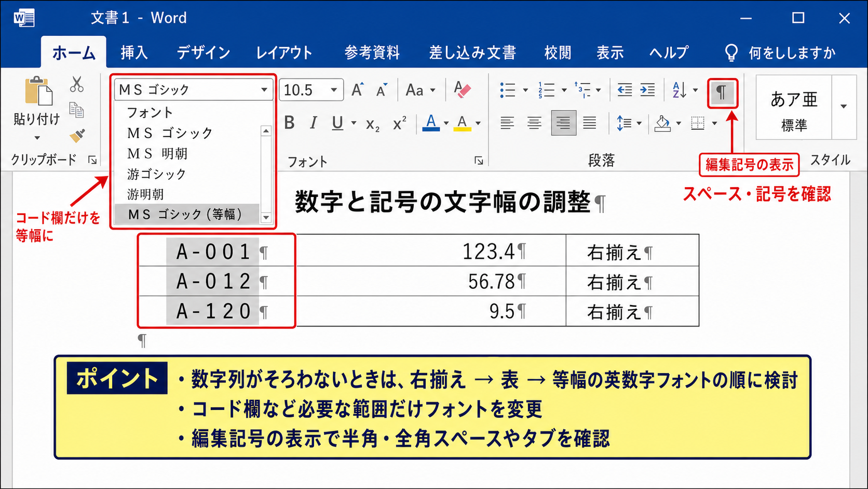Select ＭＳ ゴシック（等幅） in font list
The height and width of the screenshot is (489, 868).
[187, 214]
